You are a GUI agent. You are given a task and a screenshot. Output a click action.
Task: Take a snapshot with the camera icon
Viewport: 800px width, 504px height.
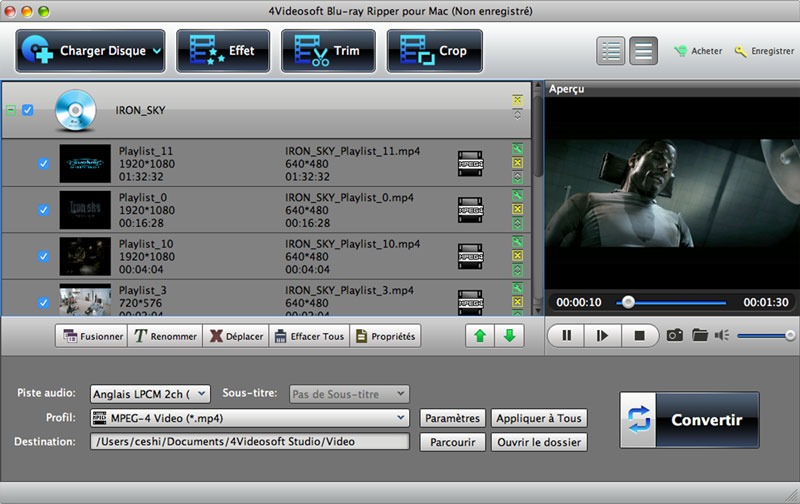coord(675,335)
